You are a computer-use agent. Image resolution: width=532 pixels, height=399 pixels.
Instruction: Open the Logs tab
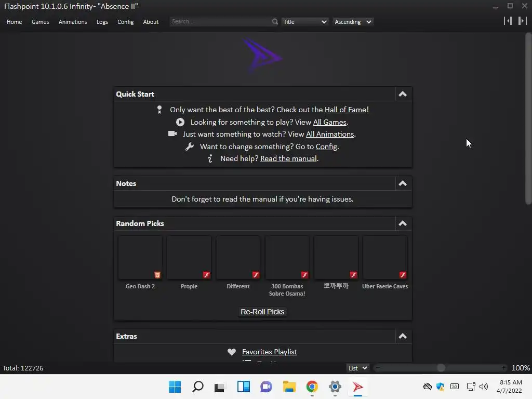102,22
